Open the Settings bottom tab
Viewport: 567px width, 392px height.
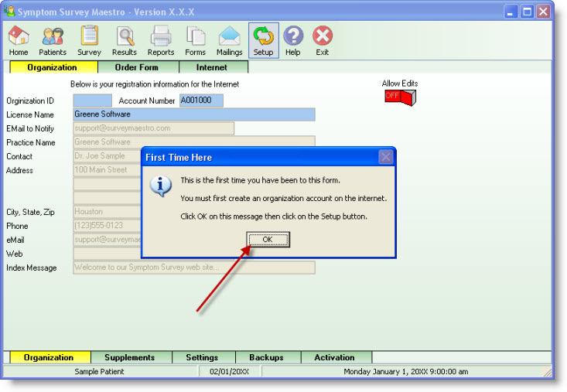[x=201, y=357]
